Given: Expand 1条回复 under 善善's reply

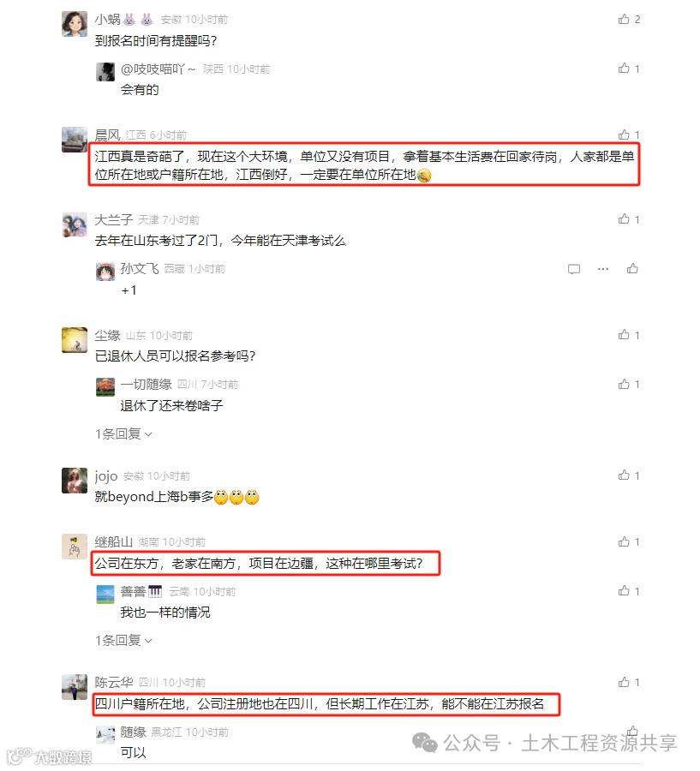Looking at the screenshot, I should pos(123,640).
